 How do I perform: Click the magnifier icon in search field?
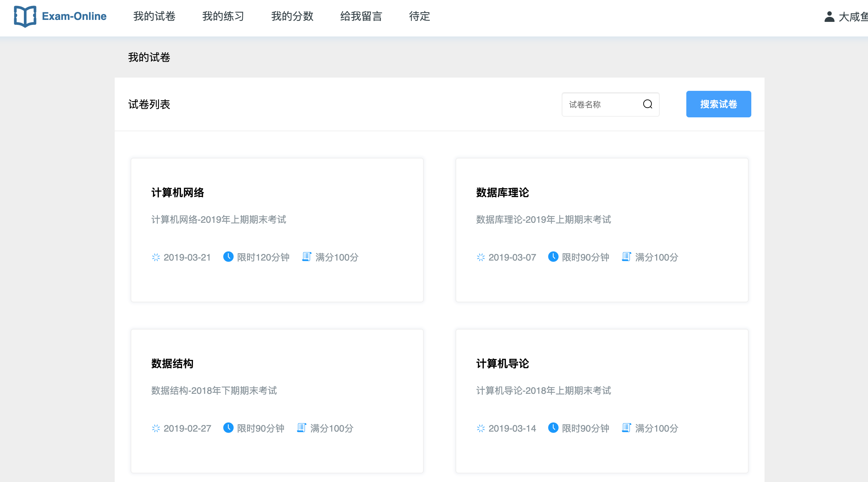[647, 104]
